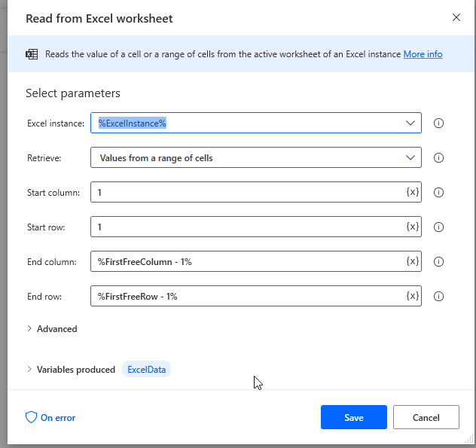This screenshot has width=476, height=448.
Task: Expand the Variables produced section
Action: tap(71, 370)
